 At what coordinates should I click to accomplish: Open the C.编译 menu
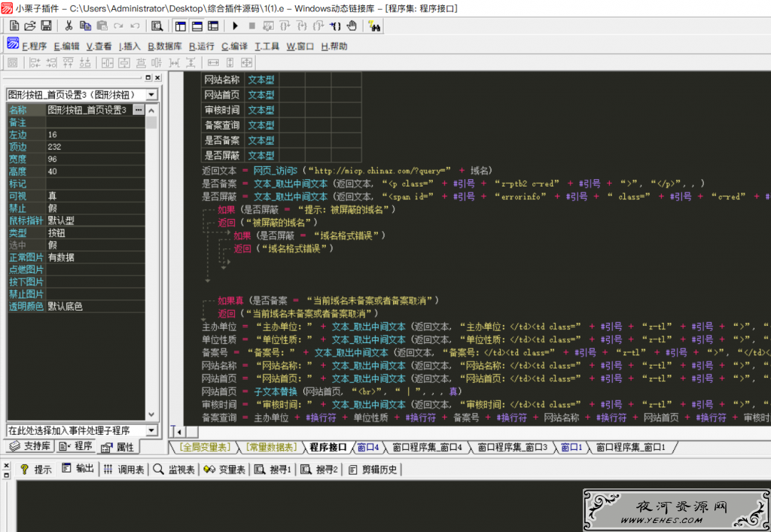click(235, 46)
